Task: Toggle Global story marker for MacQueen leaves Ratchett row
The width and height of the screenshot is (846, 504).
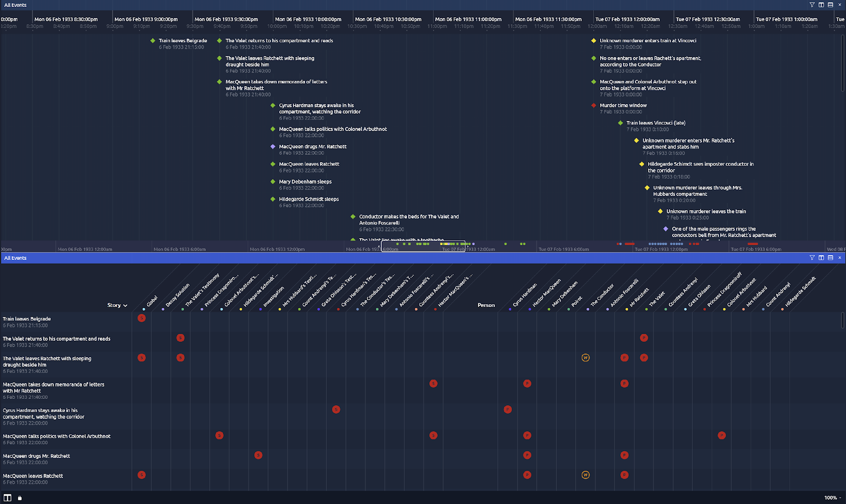Action: click(141, 475)
